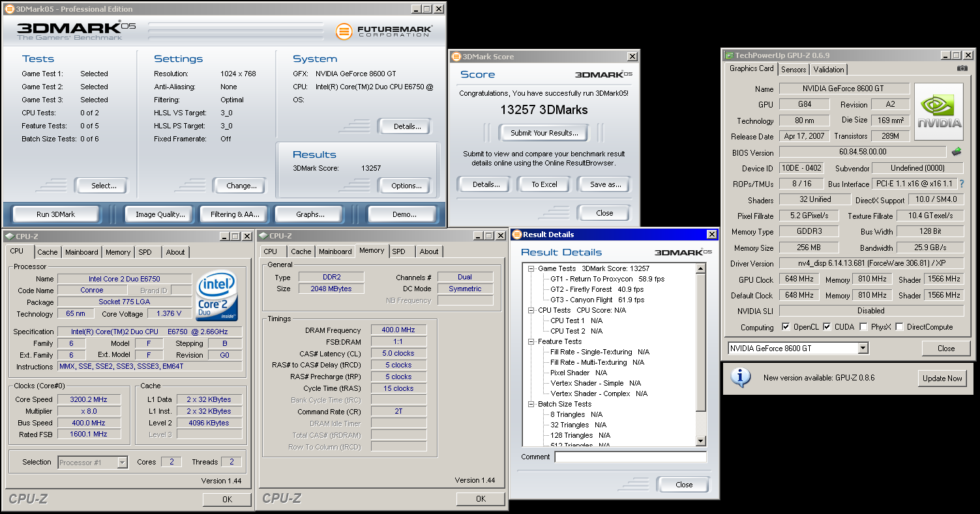Screen dimensions: 980x514
Task: Click the GPU-Z screenshot camera icon
Action: tap(962, 68)
